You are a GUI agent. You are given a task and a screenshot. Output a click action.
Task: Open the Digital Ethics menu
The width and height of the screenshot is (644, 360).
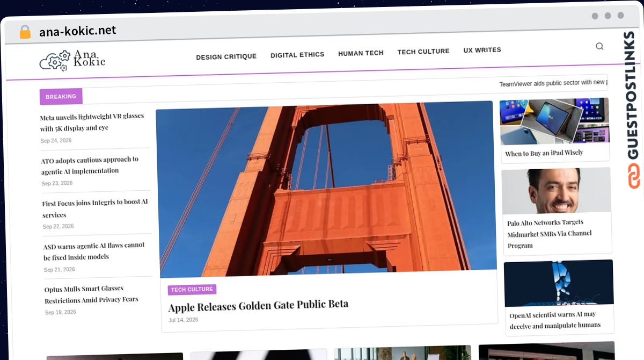coord(297,55)
